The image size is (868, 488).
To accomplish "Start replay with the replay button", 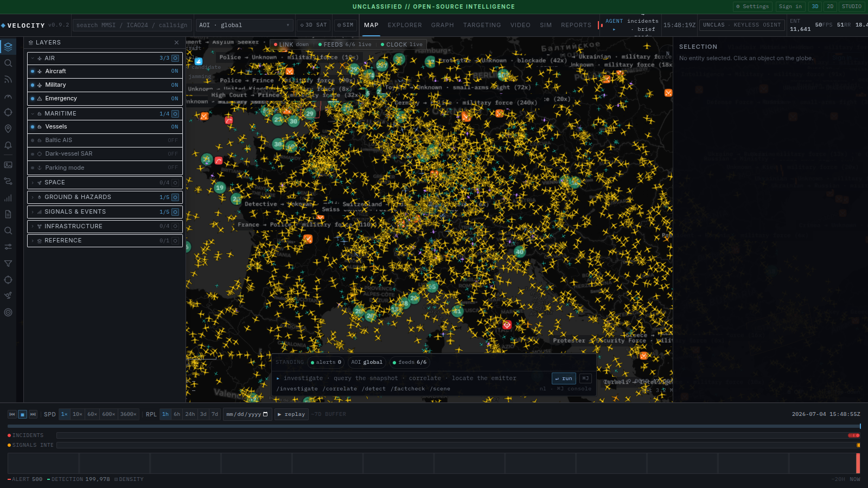I will (x=291, y=414).
